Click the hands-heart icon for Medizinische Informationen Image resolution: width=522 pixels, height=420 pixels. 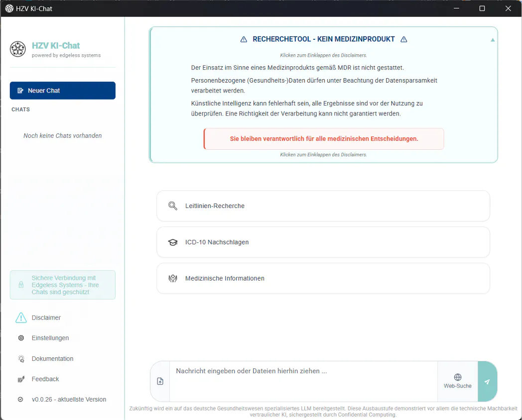coord(173,278)
